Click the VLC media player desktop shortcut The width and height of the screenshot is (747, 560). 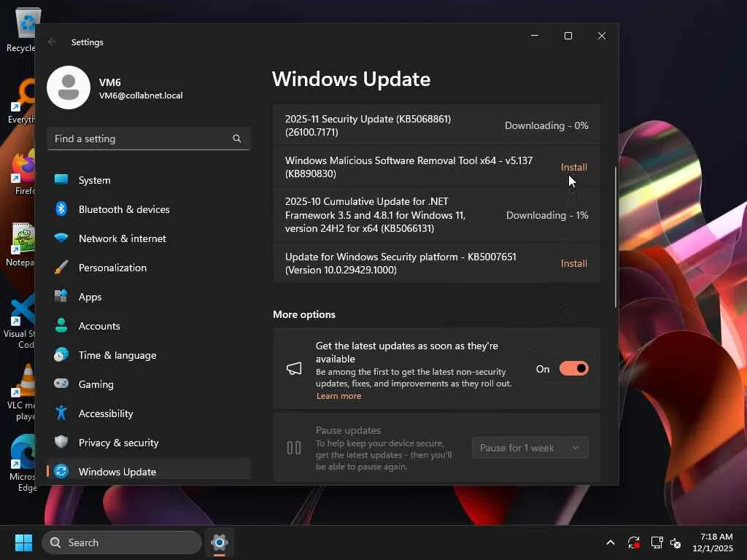click(21, 393)
